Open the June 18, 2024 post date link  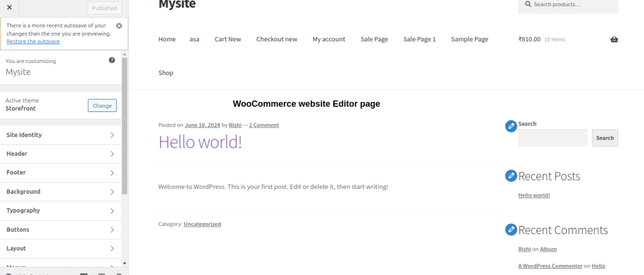(203, 125)
